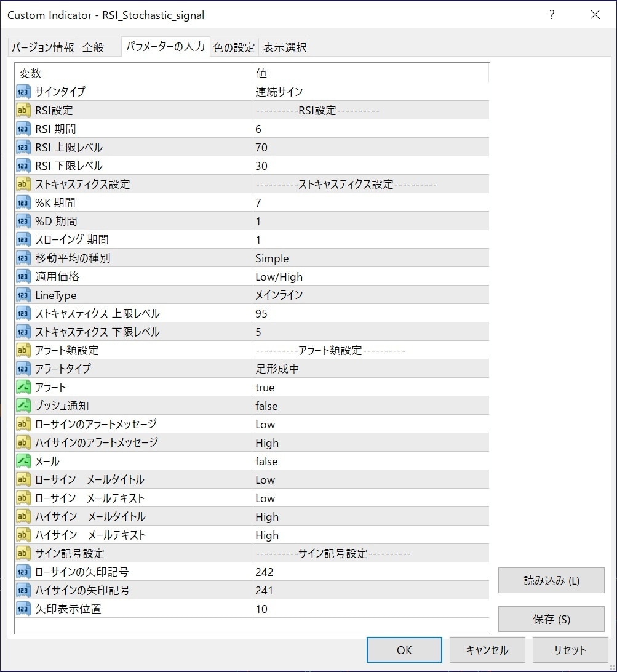Viewport: 617px width, 672px height.
Task: Click the green boolean icon beside メール
Action: [x=23, y=461]
